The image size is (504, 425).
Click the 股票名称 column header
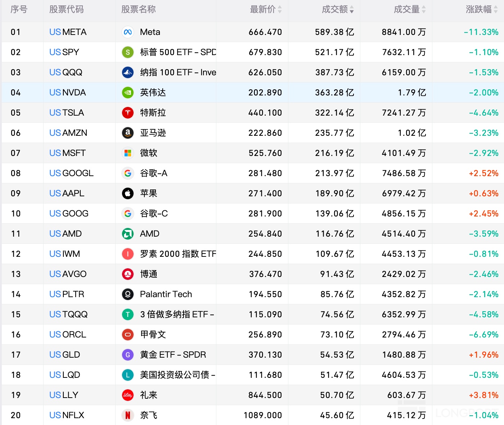coord(138,9)
